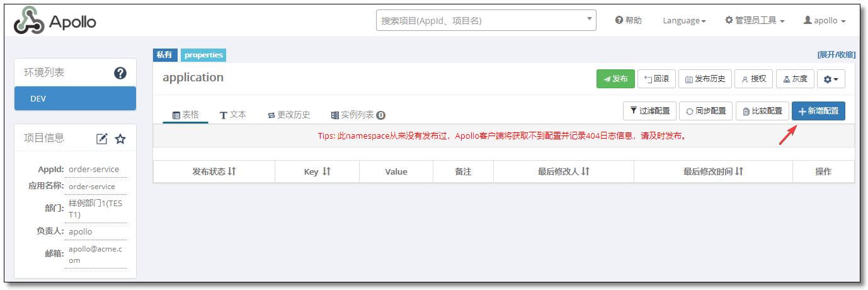The height and width of the screenshot is (290, 868).
Task: Favorite the project with star icon
Action: 120,139
